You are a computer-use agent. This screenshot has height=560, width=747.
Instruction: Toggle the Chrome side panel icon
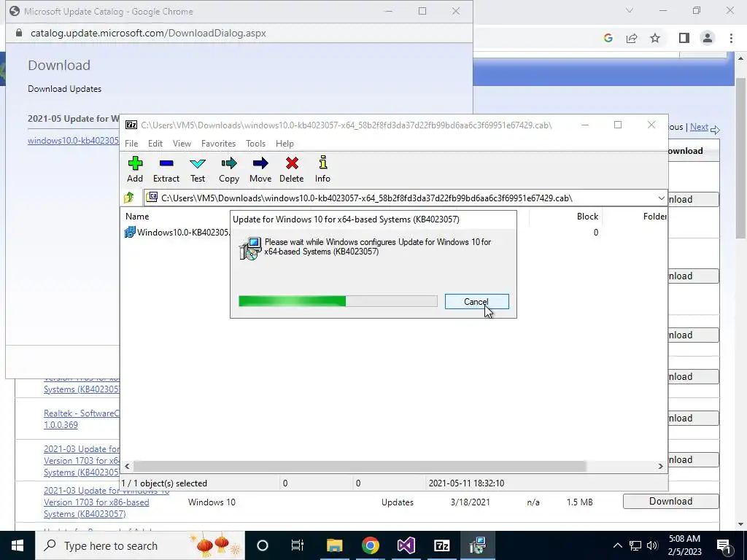[x=684, y=38]
